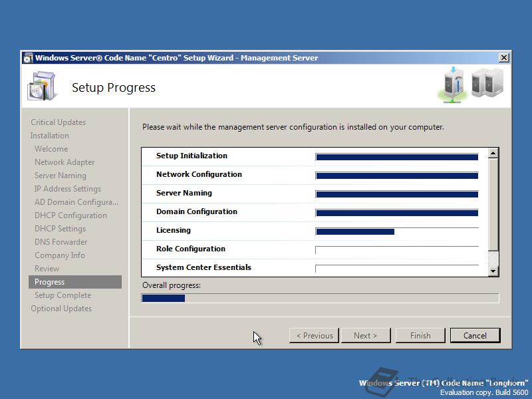Click the Setup Initialization progress bar
The width and height of the screenshot is (532, 399).
click(396, 157)
